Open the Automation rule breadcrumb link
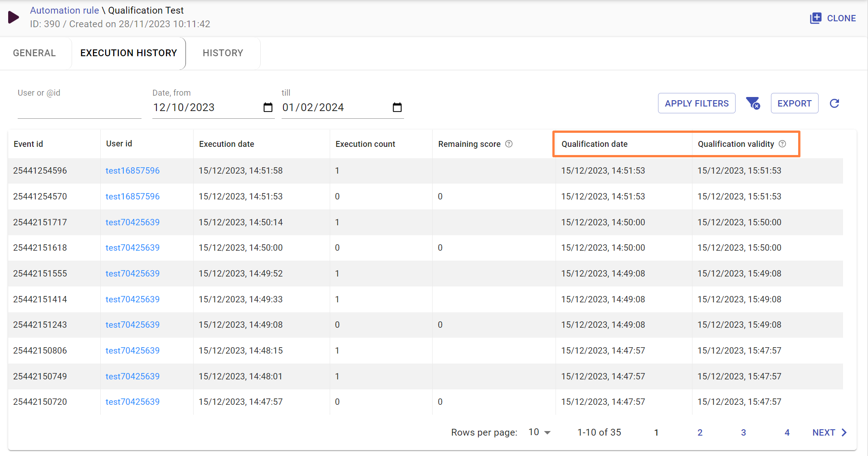Screen dimensions: 868x456 64,10
